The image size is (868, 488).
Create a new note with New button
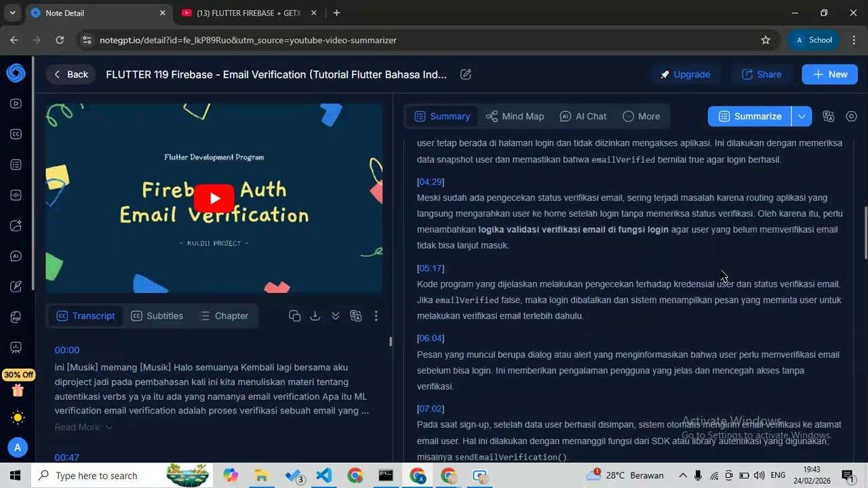coord(829,75)
